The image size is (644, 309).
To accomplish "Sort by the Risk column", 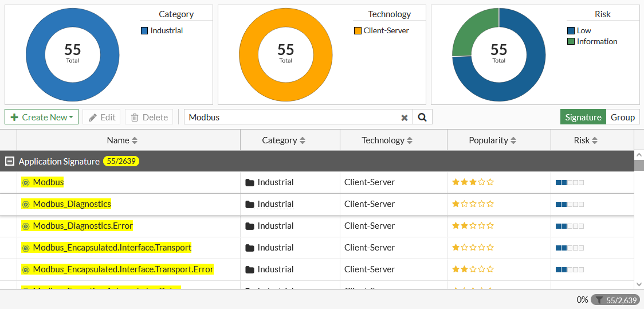I will (x=586, y=140).
